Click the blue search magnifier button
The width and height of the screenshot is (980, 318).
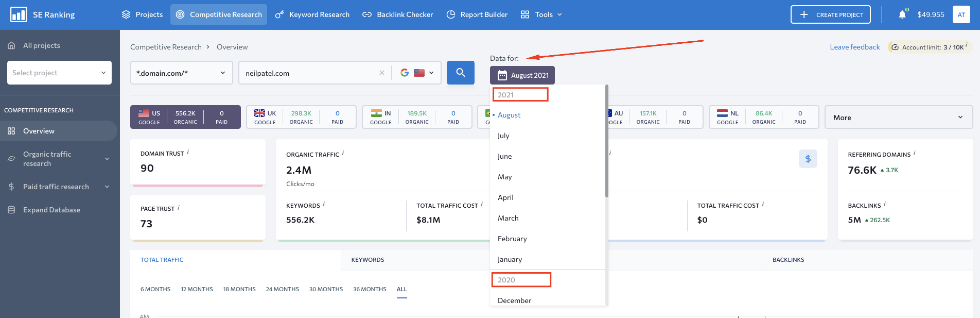(x=461, y=73)
